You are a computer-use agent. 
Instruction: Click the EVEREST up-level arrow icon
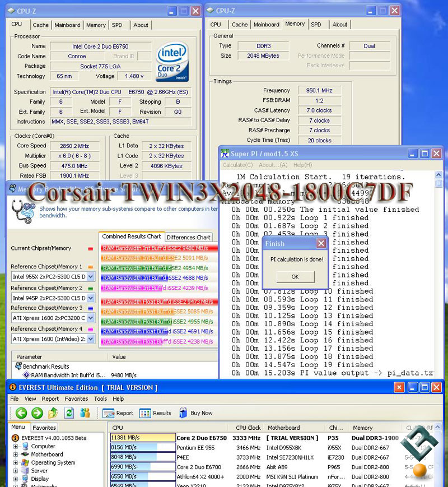(x=53, y=413)
